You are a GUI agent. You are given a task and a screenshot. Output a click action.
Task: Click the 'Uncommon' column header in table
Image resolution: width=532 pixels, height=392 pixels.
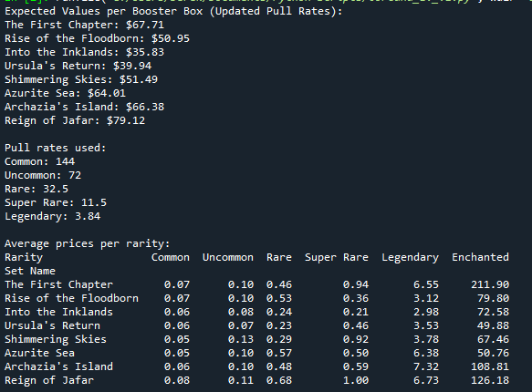point(228,257)
